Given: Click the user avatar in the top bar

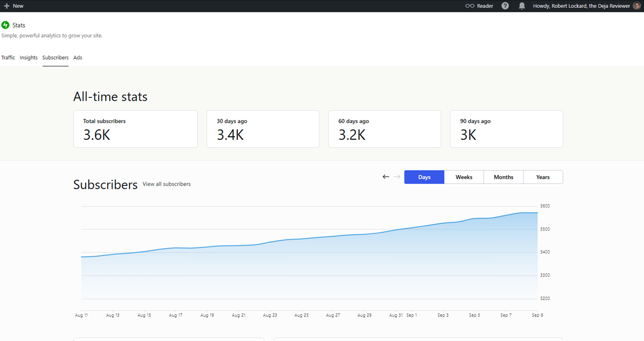Looking at the screenshot, I should pyautogui.click(x=637, y=6).
